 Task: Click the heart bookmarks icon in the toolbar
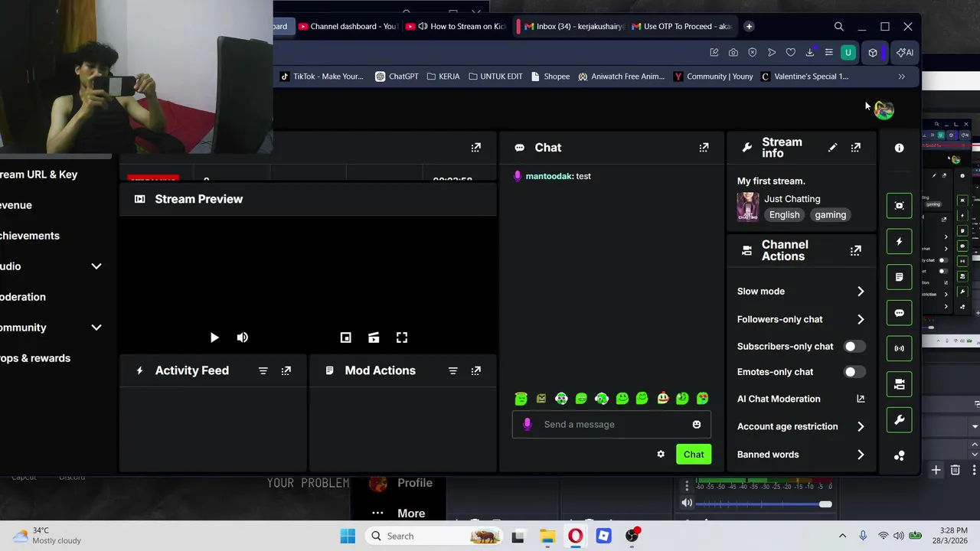[x=790, y=52]
